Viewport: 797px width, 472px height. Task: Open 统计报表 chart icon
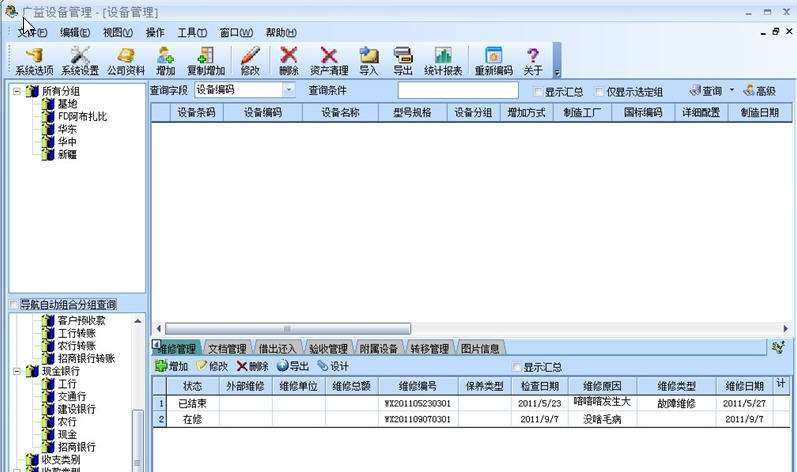point(443,61)
